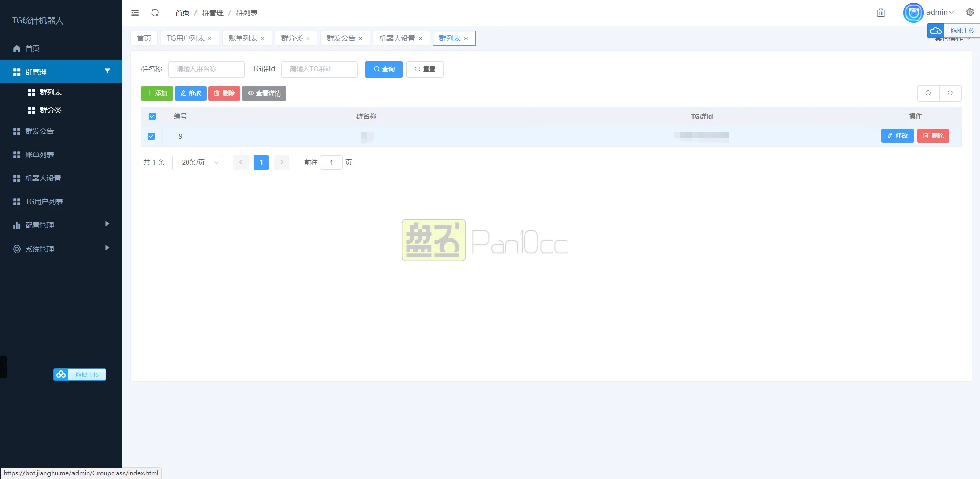
Task: Open the admin user dropdown
Action: point(940,12)
